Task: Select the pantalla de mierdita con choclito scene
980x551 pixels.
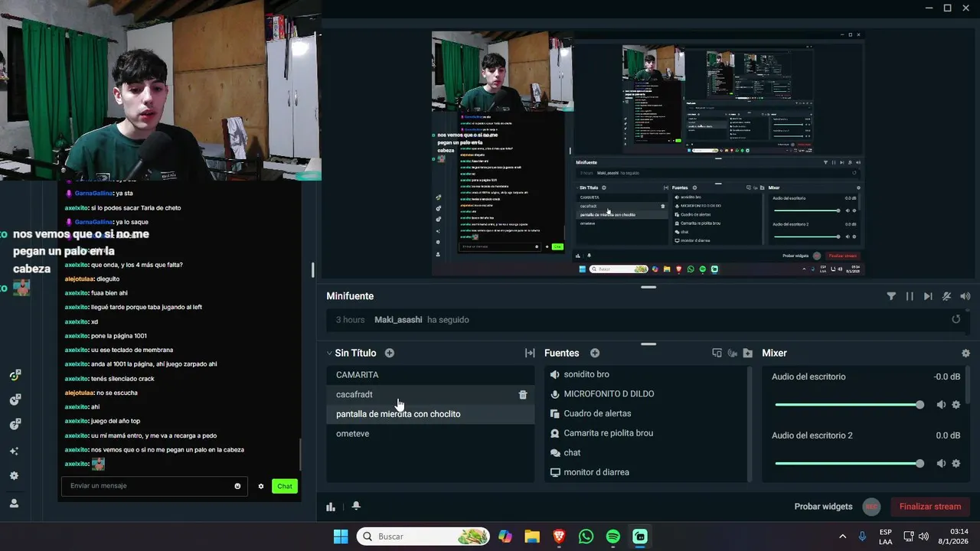Action: [x=430, y=414]
